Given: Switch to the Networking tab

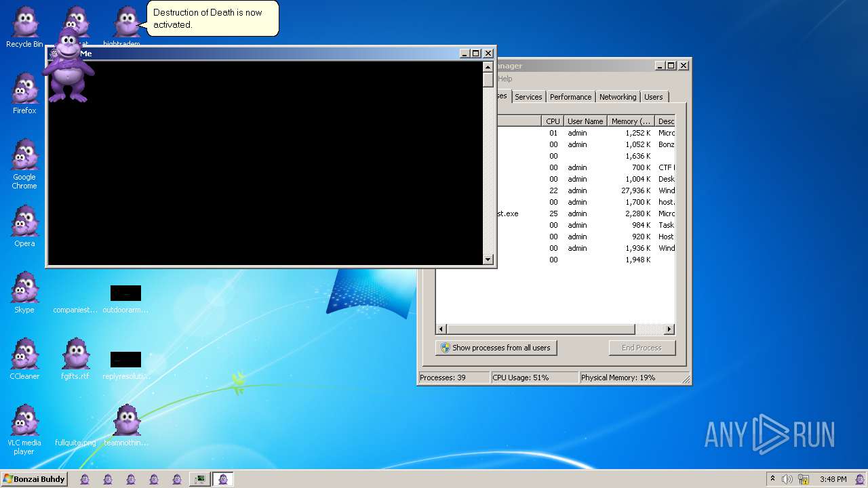Looking at the screenshot, I should click(x=618, y=97).
